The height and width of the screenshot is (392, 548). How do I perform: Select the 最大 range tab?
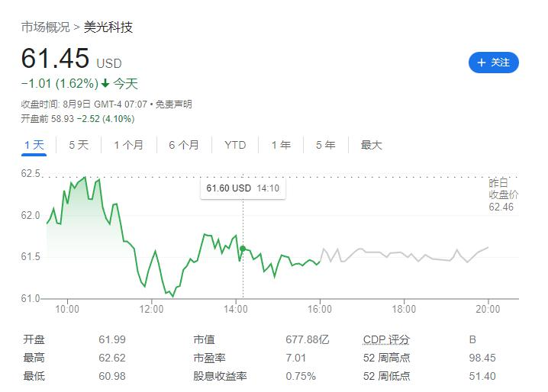click(371, 145)
